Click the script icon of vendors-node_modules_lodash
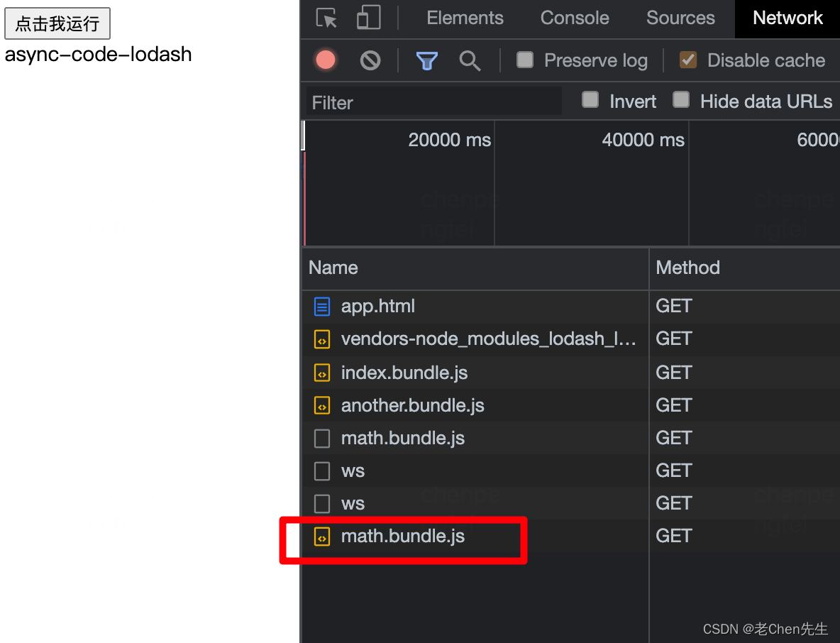The width and height of the screenshot is (840, 643). [322, 339]
